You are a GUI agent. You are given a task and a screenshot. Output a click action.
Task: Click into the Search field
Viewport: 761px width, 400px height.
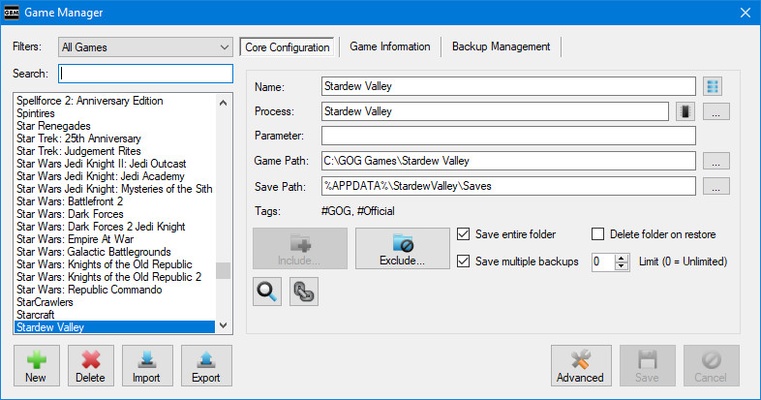(146, 74)
